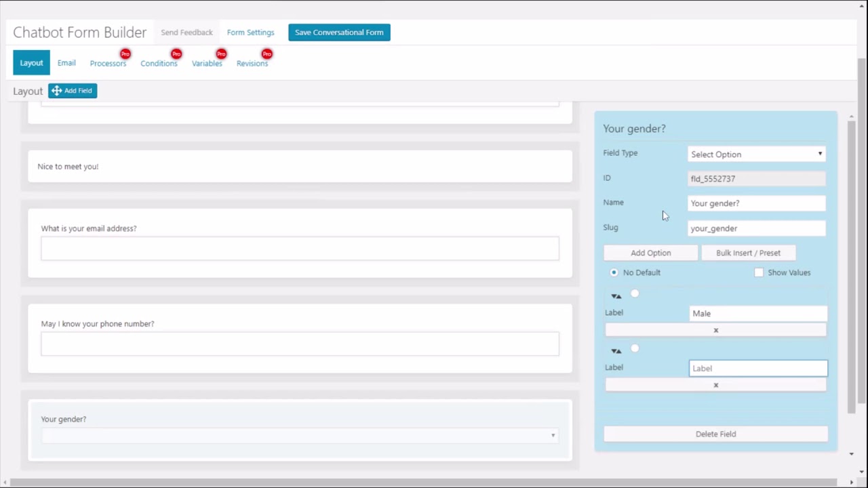Click the Add Field icon

pos(57,90)
